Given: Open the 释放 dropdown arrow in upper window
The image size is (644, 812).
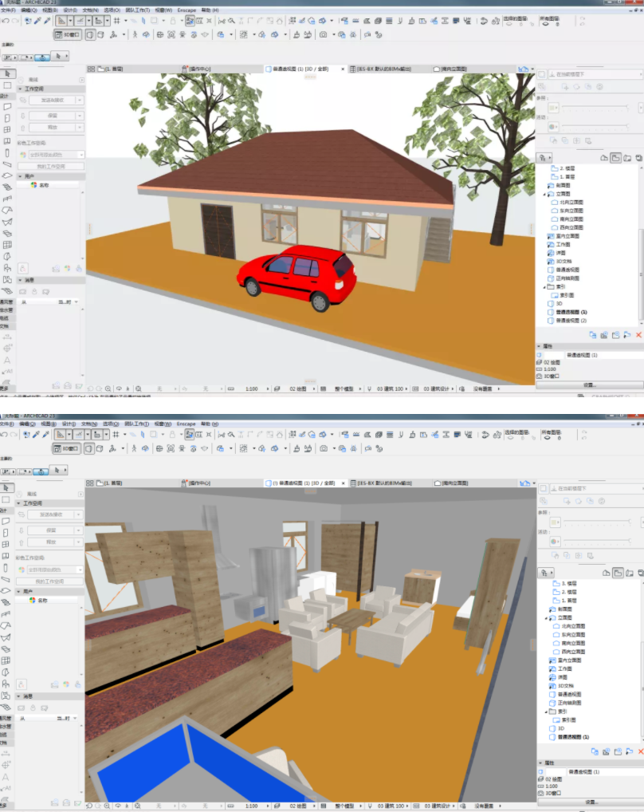Looking at the screenshot, I should pos(80,128).
